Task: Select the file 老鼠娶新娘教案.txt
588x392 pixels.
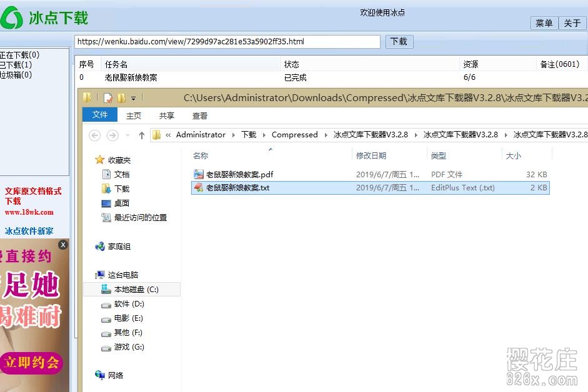Action: coord(370,187)
